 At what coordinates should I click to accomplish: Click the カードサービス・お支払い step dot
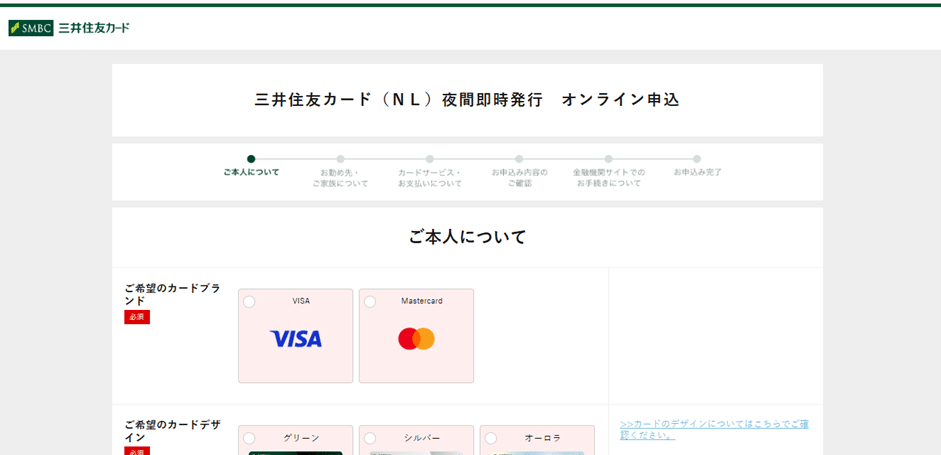click(x=430, y=159)
